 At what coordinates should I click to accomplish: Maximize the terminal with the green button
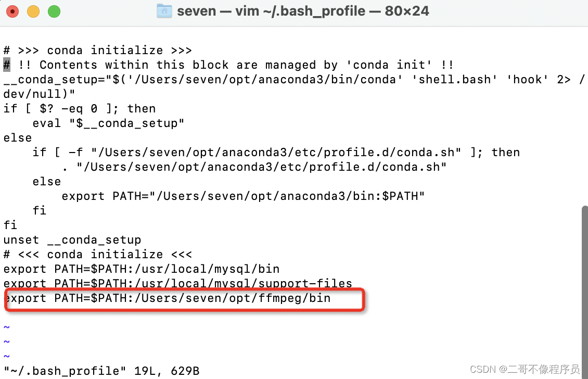tap(54, 11)
